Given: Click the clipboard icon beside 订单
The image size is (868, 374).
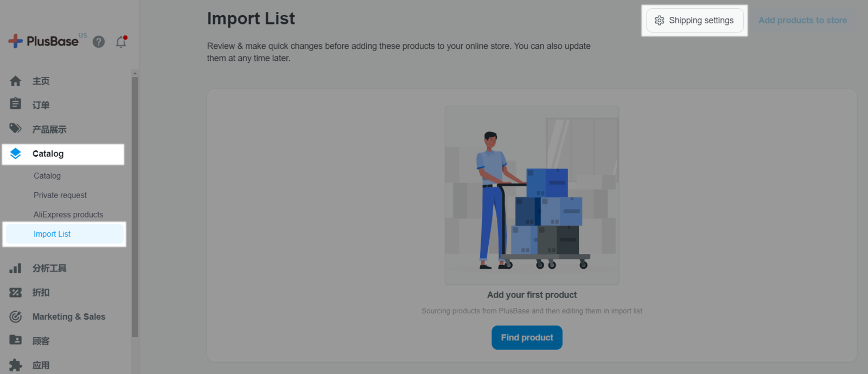Looking at the screenshot, I should pyautogui.click(x=16, y=104).
